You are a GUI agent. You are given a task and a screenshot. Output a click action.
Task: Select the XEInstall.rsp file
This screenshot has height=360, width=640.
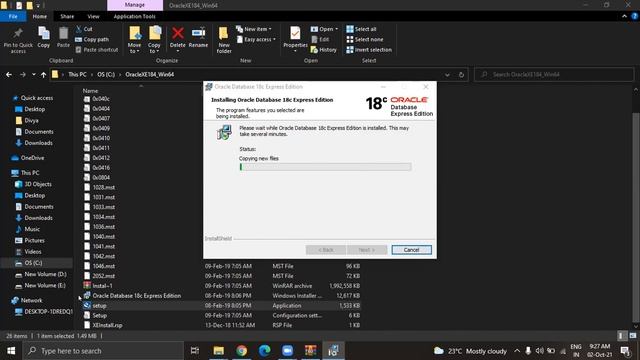107,325
